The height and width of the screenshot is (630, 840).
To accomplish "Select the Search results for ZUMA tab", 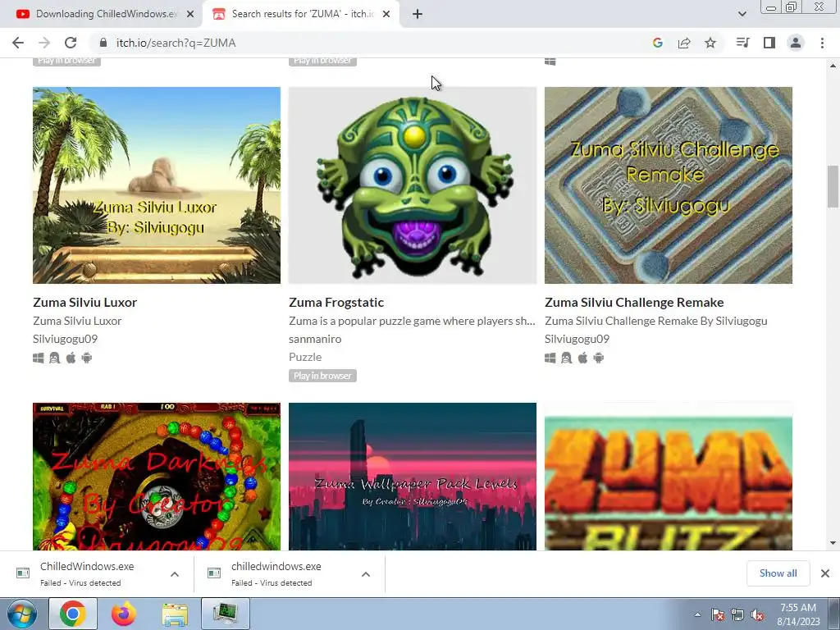I will pyautogui.click(x=303, y=14).
